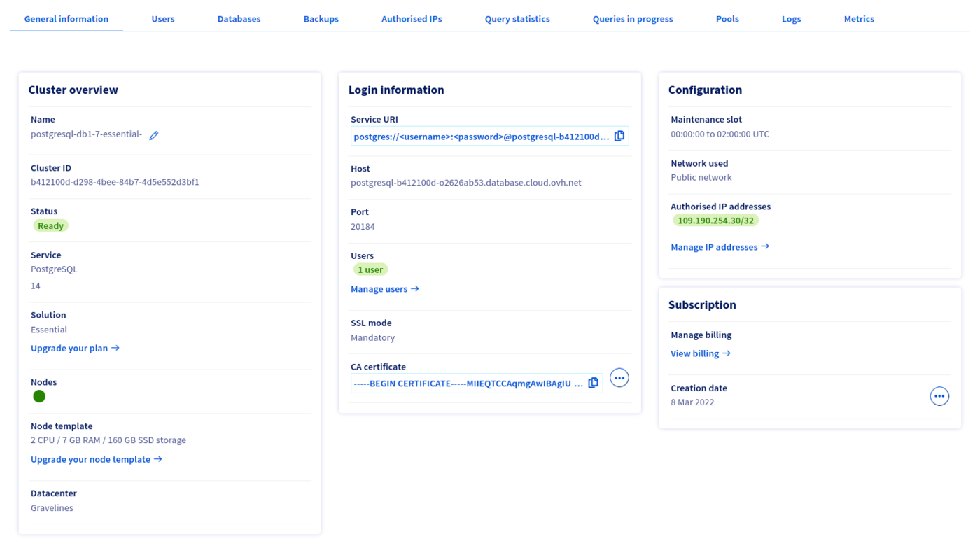Screen dimensions: 980x553
Task: Click the pencil icon to edit cluster name
Action: (154, 135)
